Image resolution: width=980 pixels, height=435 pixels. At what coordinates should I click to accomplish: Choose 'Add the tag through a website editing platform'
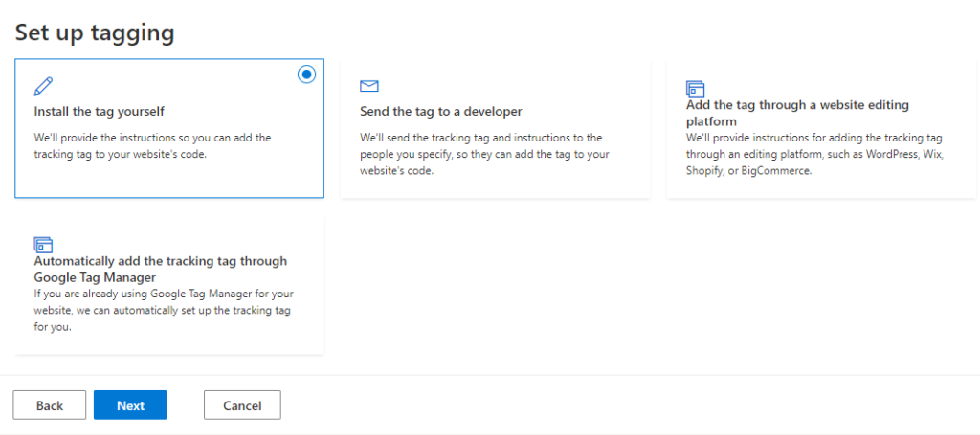[x=797, y=113]
